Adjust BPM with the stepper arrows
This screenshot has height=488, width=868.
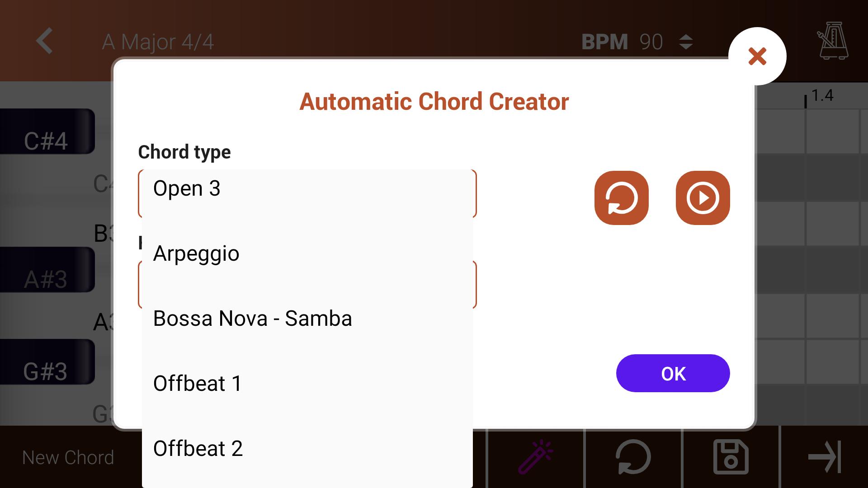click(x=686, y=42)
